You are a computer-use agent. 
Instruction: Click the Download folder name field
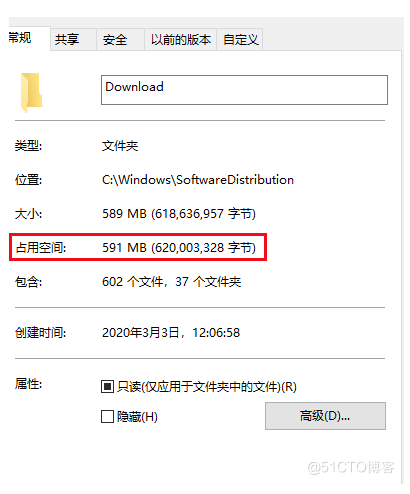tap(244, 90)
